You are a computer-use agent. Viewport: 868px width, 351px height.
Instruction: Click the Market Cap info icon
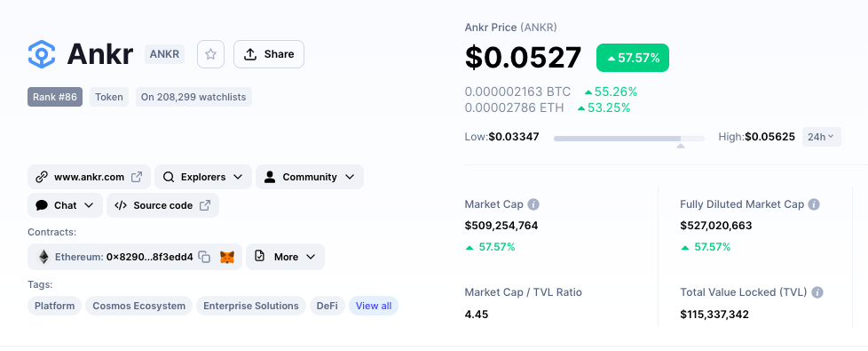tap(533, 204)
